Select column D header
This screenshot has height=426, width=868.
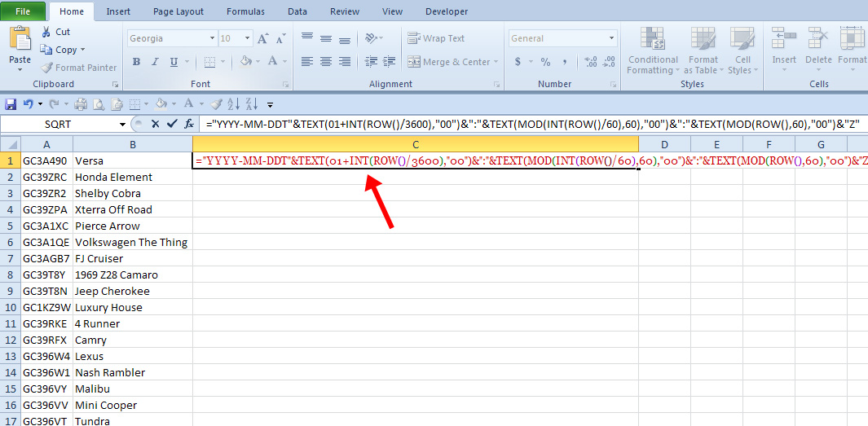click(x=664, y=145)
